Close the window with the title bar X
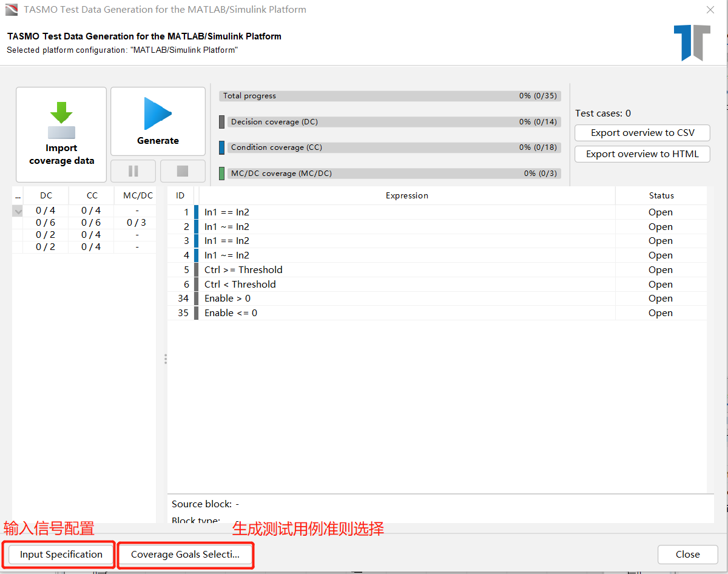The image size is (728, 574). pos(710,10)
